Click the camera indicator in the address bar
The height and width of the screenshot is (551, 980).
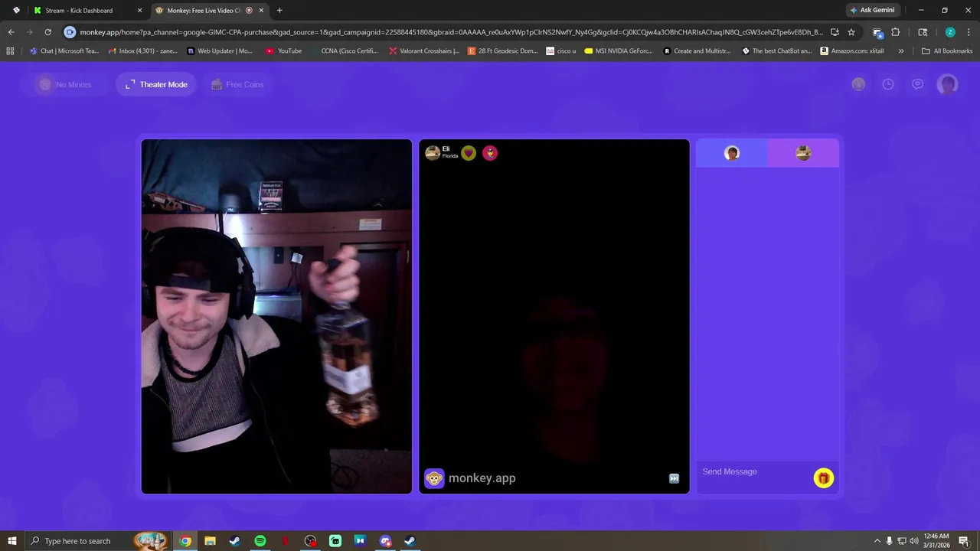point(70,32)
